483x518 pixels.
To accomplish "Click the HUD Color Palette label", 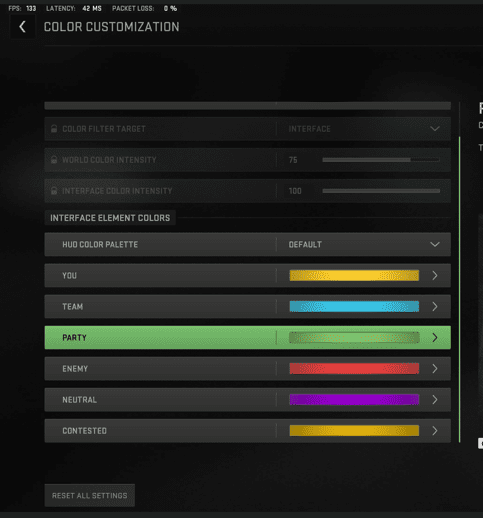I will point(100,244).
